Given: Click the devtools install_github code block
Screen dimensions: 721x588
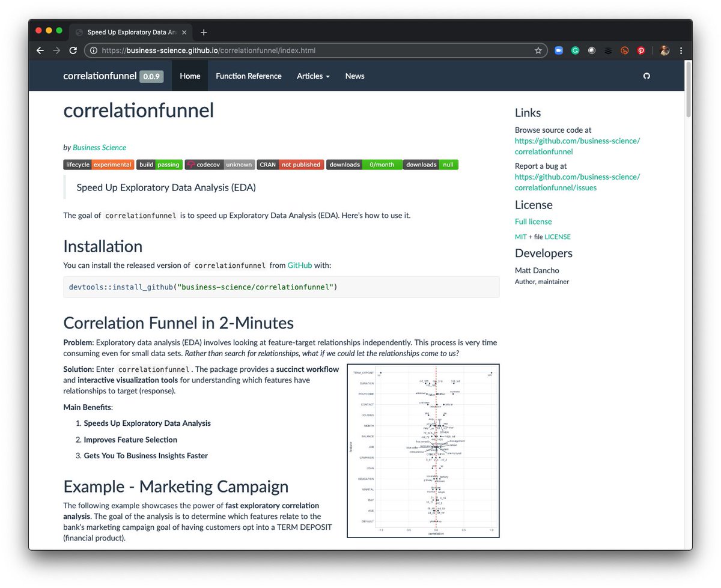Looking at the screenshot, I should click(x=281, y=287).
